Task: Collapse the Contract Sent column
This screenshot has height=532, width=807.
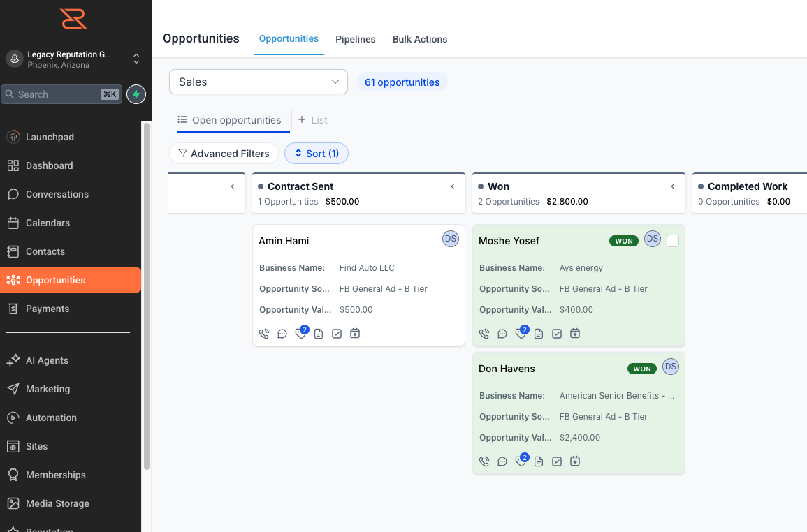Action: (453, 186)
